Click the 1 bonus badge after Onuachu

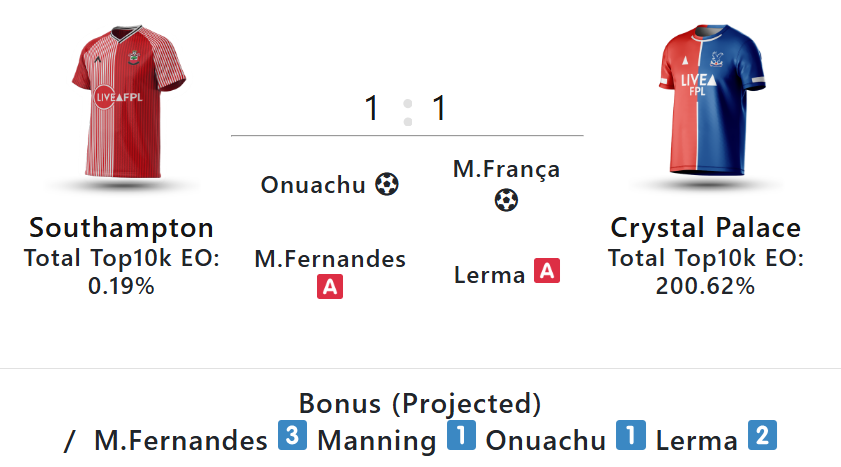click(x=630, y=439)
